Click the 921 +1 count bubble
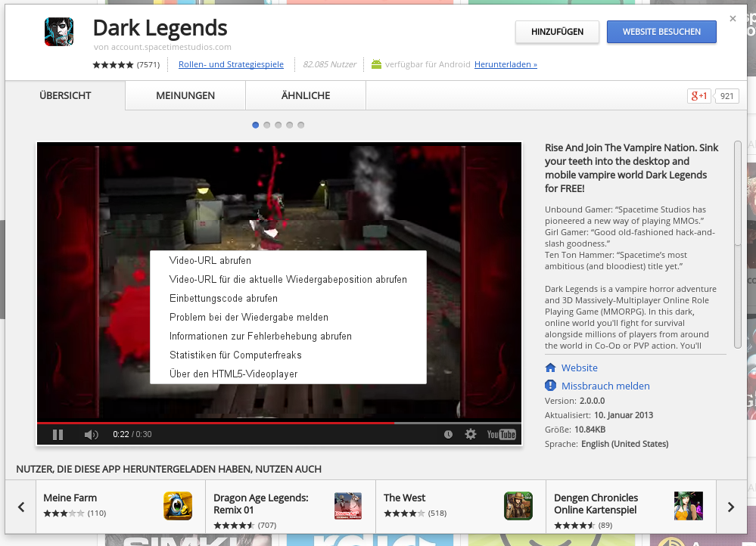Screen dimensions: 756x546 pyautogui.click(x=726, y=96)
